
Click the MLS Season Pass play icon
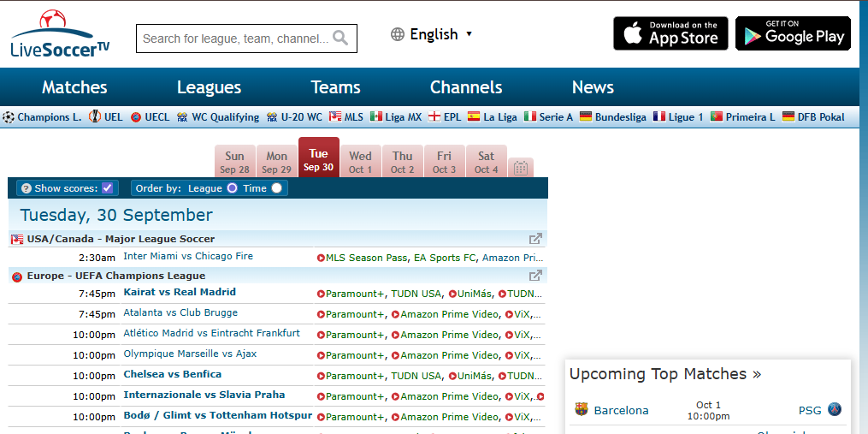[x=321, y=258]
